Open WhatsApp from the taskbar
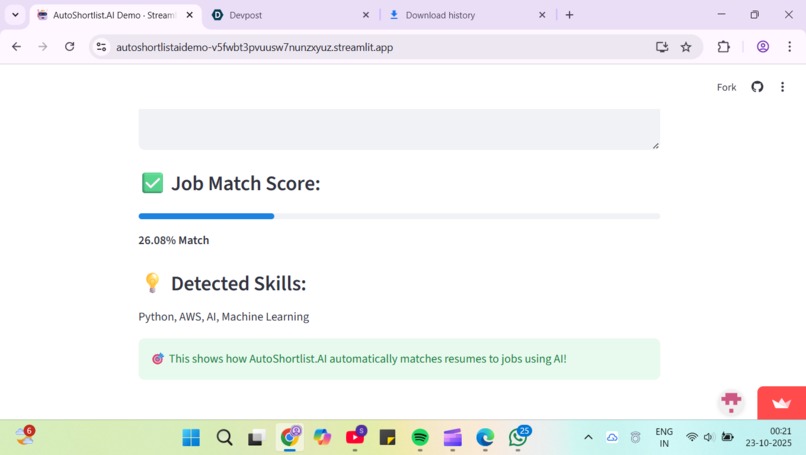 518,438
